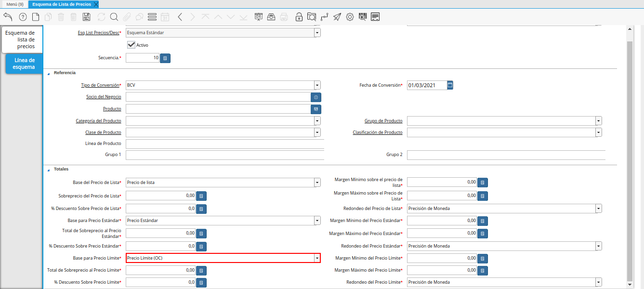Screen dimensions: 644x289
Task: Collapse the Referencia section
Action: 48,73
